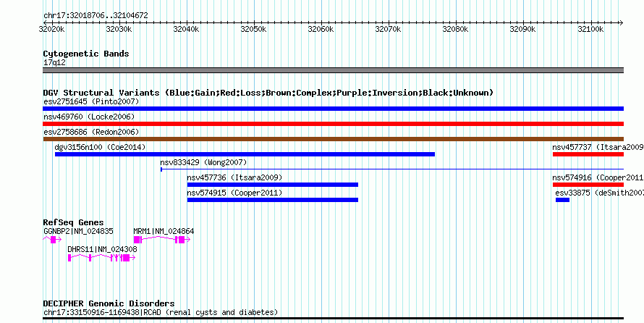Click the DECIPHER Genomic Disorders track title

tap(109, 303)
